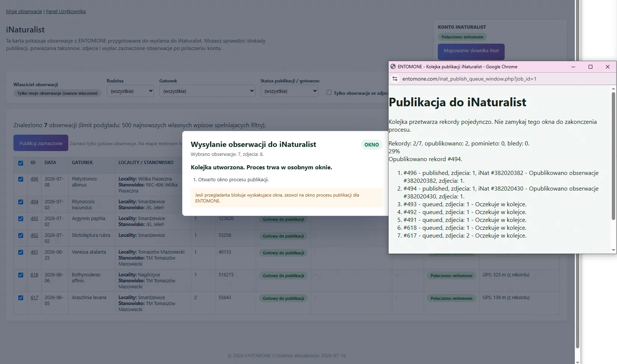
Task: Open observation ID 617 link
Action: (34, 298)
